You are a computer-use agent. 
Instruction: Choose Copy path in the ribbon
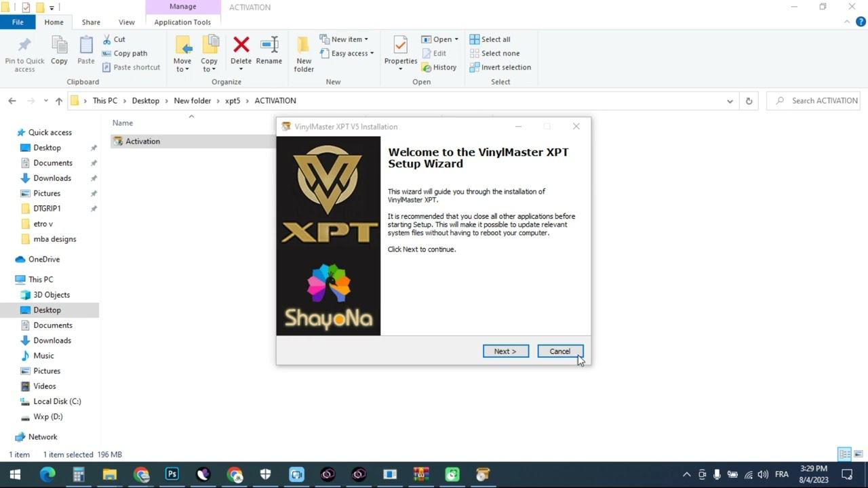tap(125, 54)
